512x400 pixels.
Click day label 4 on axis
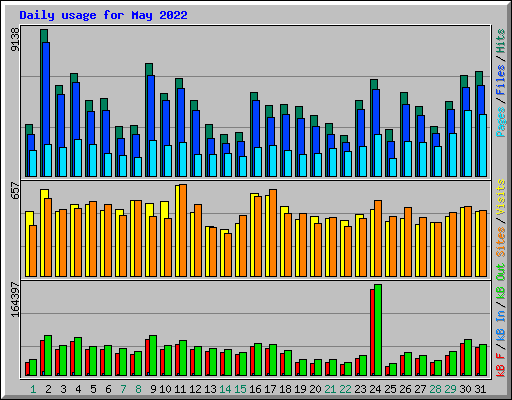(78, 389)
